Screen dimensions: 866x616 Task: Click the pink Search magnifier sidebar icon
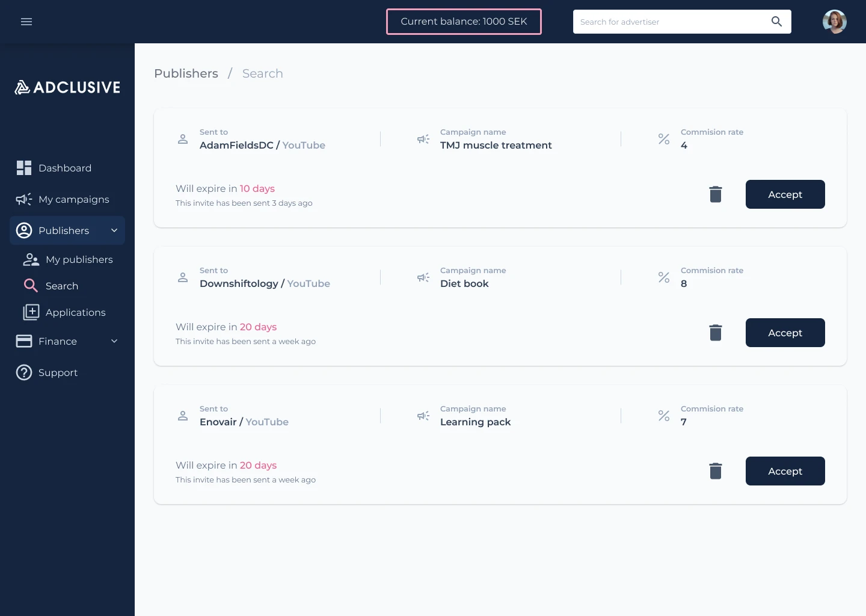pos(31,286)
